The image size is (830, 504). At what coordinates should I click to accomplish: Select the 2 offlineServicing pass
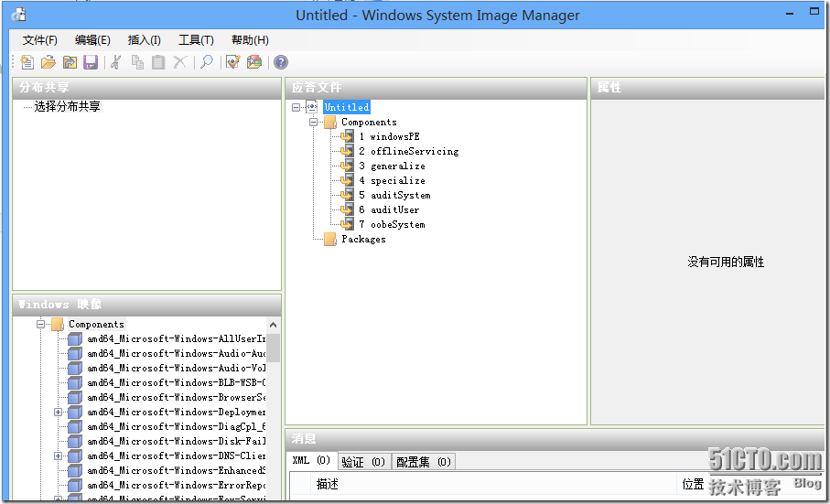click(409, 151)
